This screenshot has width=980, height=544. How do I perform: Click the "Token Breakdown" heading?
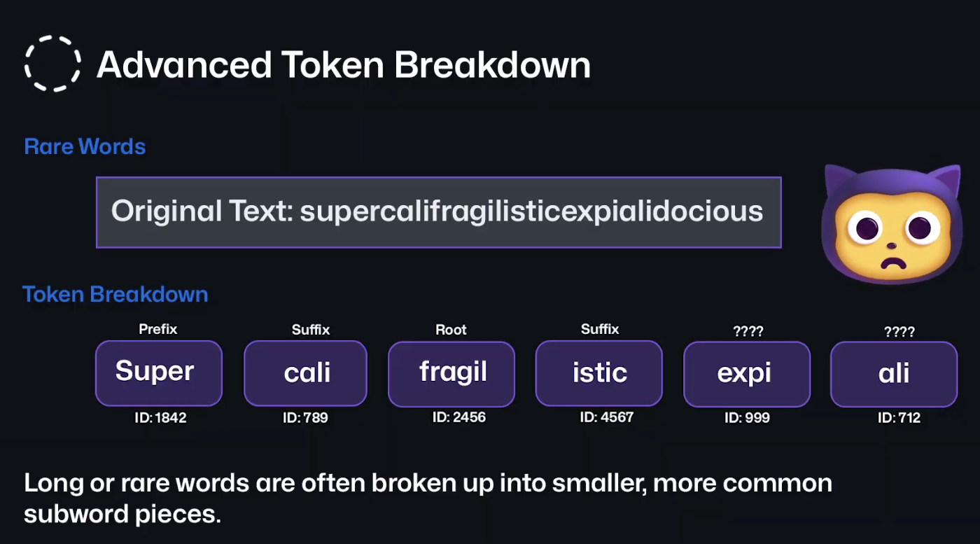click(x=115, y=294)
